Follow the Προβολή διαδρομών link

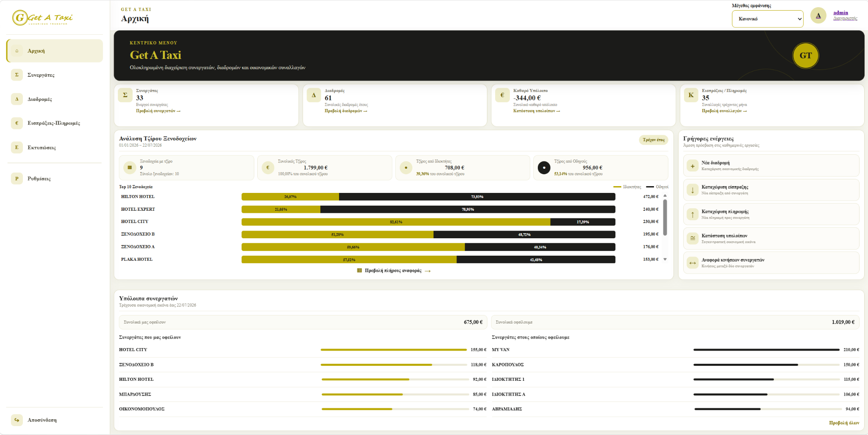click(x=346, y=111)
